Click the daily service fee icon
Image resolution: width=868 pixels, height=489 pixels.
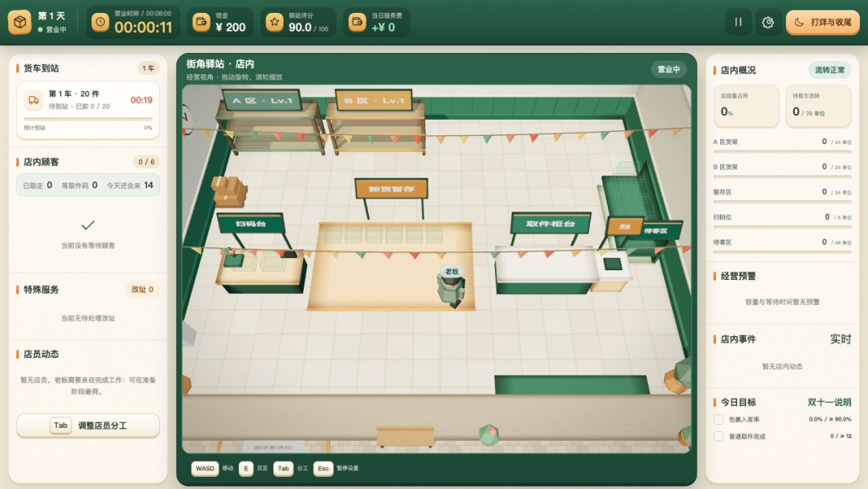coord(357,23)
